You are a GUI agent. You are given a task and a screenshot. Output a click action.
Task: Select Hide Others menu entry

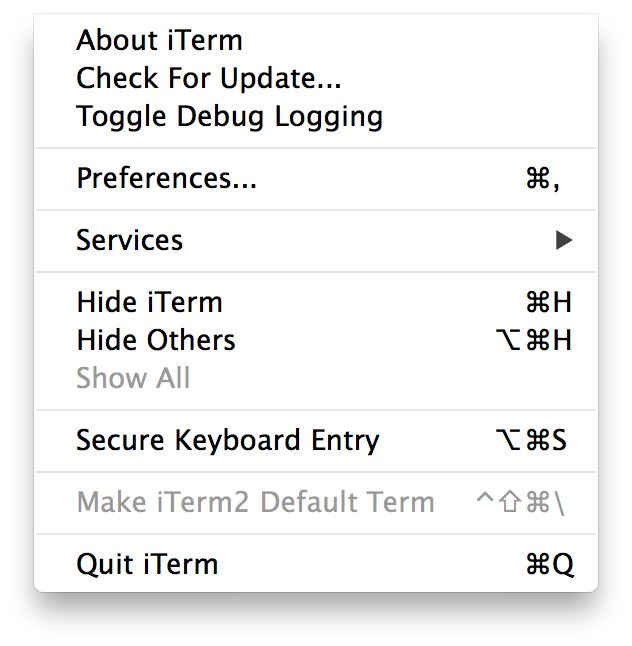[155, 341]
